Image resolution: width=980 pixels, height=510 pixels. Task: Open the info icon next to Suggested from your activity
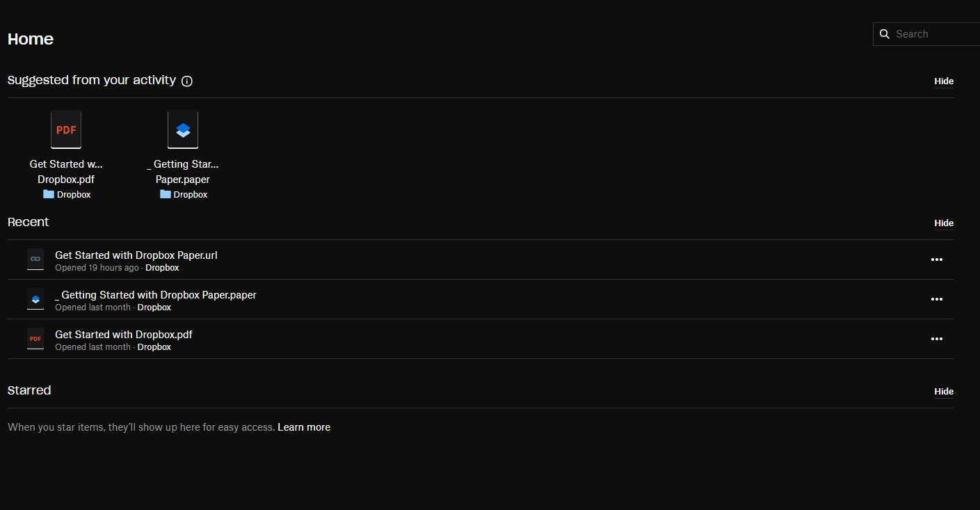[x=186, y=81]
